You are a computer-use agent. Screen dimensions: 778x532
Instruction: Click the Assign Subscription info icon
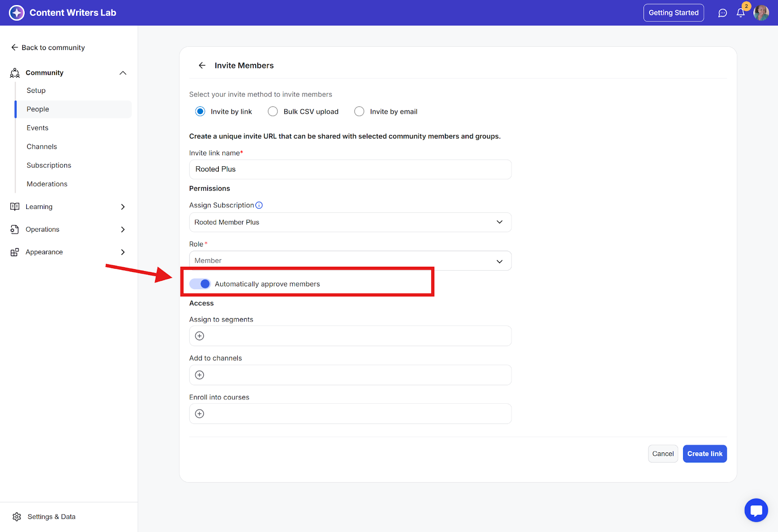click(x=259, y=206)
